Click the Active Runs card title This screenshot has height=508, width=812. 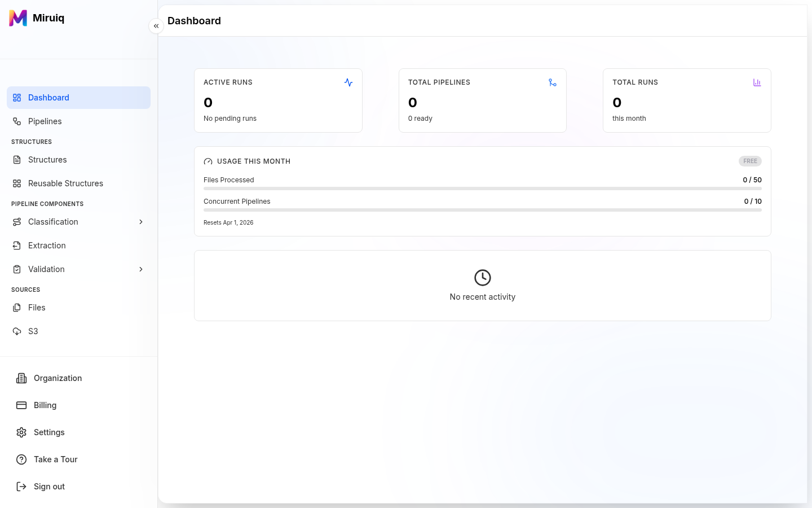[x=228, y=82]
